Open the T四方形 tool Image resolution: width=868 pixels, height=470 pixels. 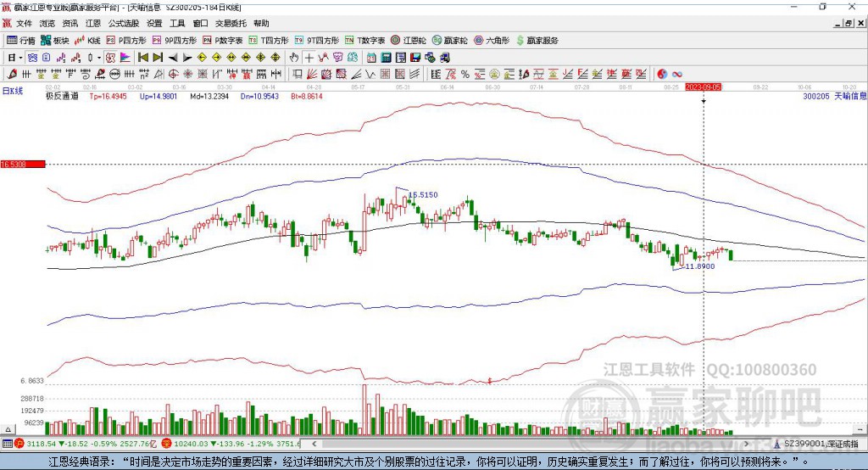[269, 41]
